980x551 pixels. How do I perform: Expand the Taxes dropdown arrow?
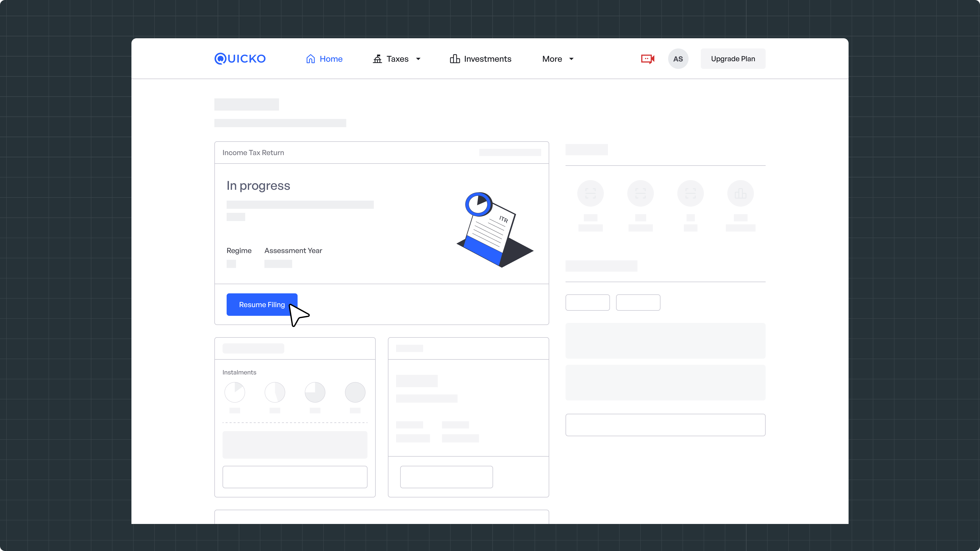pyautogui.click(x=418, y=59)
